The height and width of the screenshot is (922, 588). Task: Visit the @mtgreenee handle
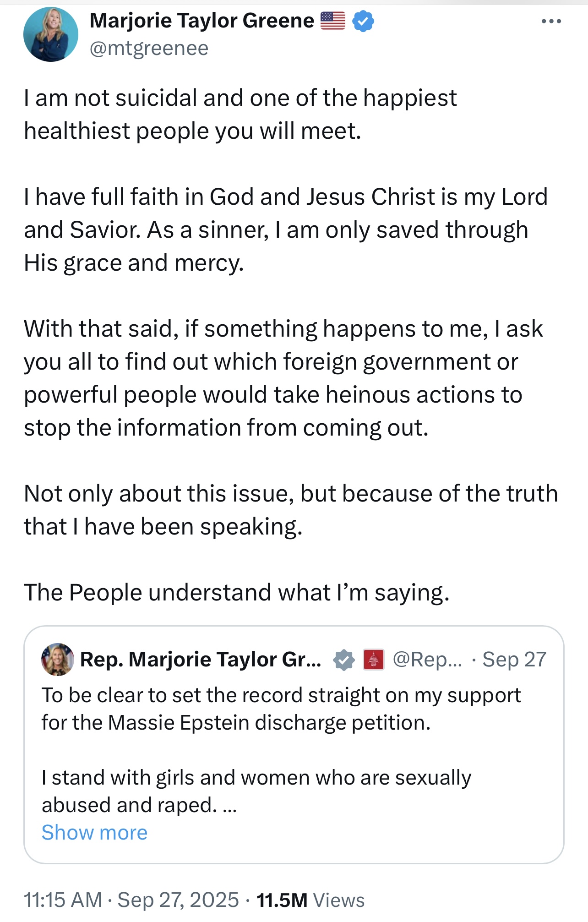pos(149,48)
